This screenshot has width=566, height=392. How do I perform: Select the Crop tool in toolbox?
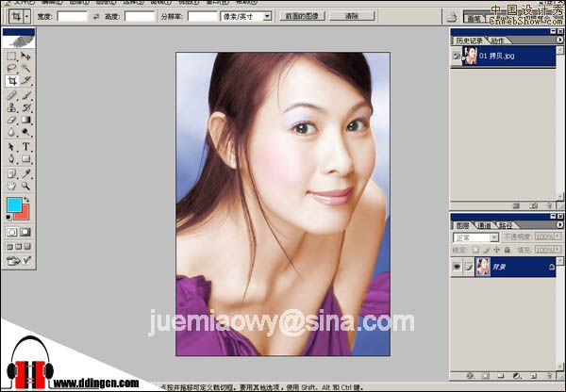pos(11,80)
